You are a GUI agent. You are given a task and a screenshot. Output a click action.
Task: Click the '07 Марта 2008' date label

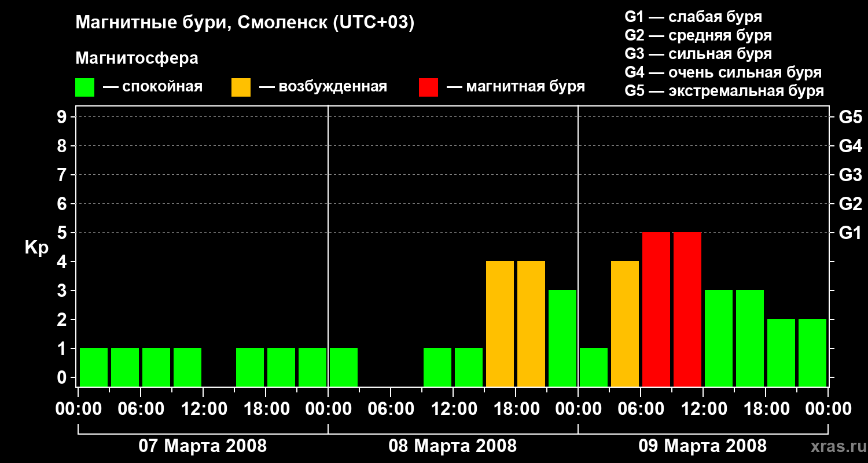pyautogui.click(x=203, y=446)
